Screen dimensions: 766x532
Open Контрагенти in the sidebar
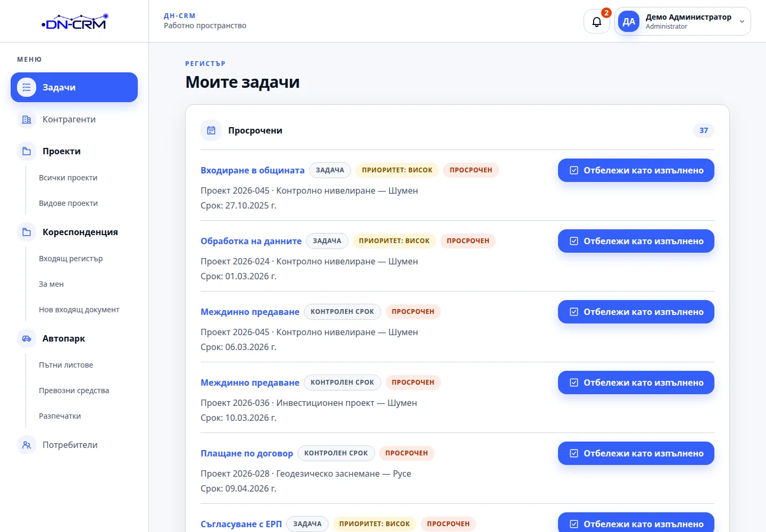74,119
